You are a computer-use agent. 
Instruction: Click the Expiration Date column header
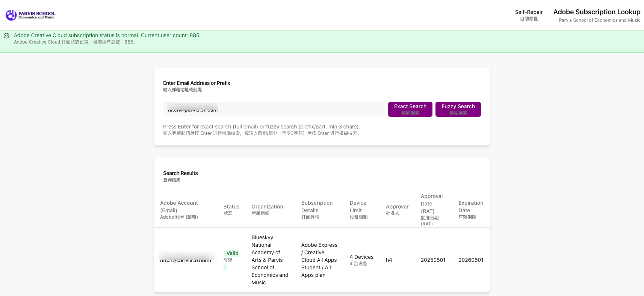pos(471,210)
